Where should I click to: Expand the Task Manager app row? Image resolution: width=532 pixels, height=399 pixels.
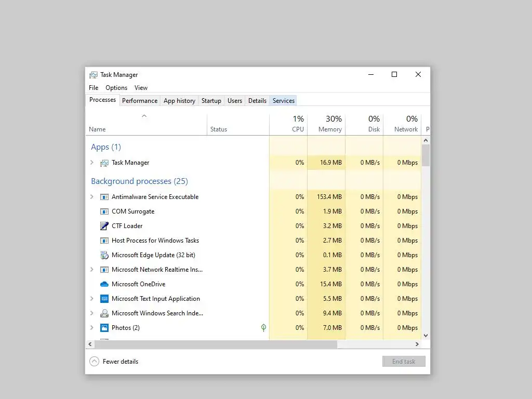[x=91, y=163]
